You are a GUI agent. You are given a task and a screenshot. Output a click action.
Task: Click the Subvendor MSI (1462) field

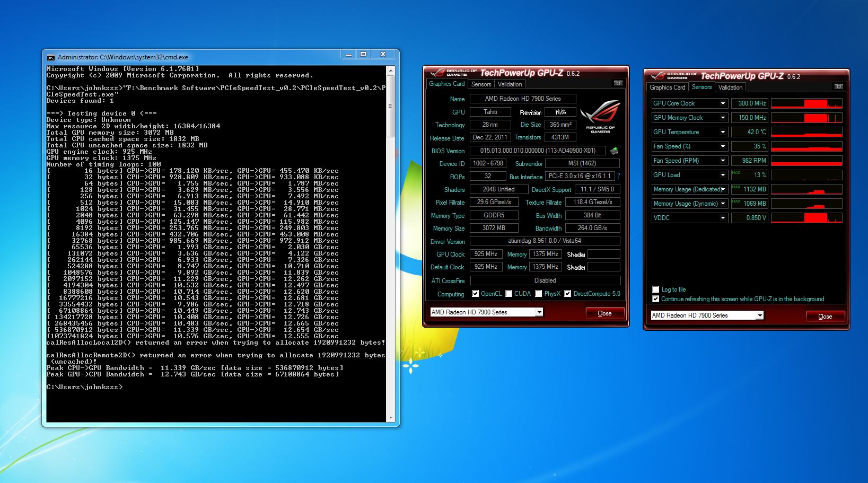(583, 163)
